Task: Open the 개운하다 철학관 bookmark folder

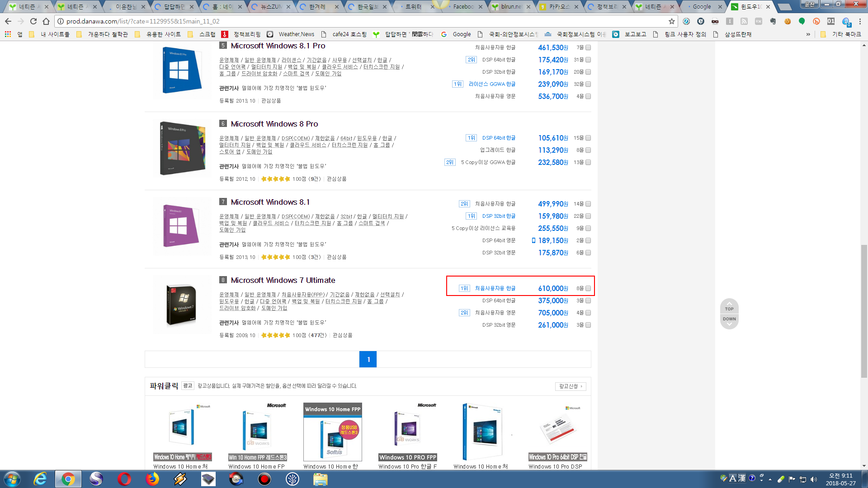Action: [x=102, y=34]
